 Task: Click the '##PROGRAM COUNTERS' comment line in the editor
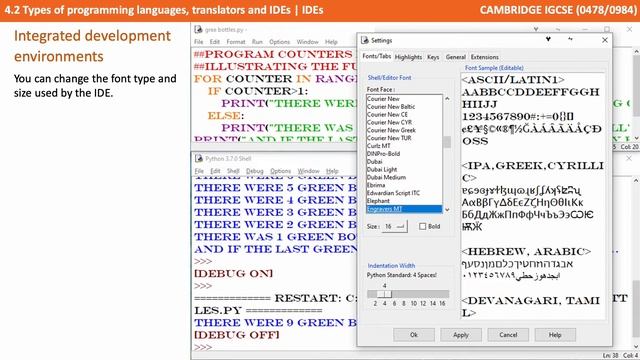[273, 54]
